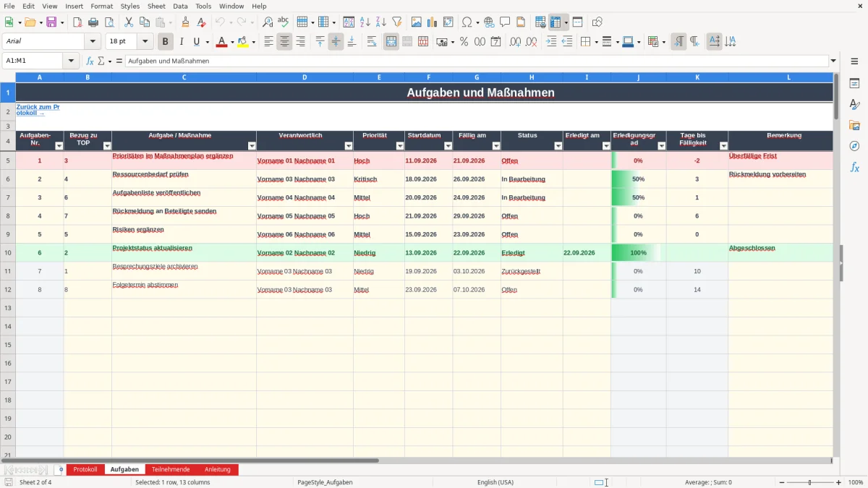Click Select Function sigma button
Viewport: 868px width, 488px height.
[101, 61]
